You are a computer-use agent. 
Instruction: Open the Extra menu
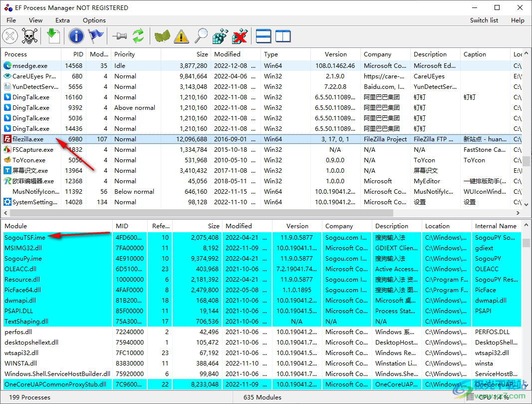coord(62,20)
